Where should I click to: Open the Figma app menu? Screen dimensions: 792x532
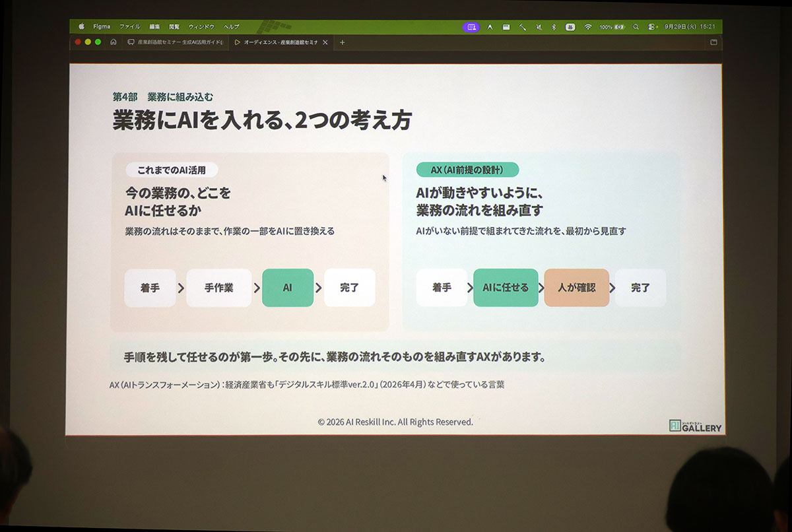coord(102,27)
